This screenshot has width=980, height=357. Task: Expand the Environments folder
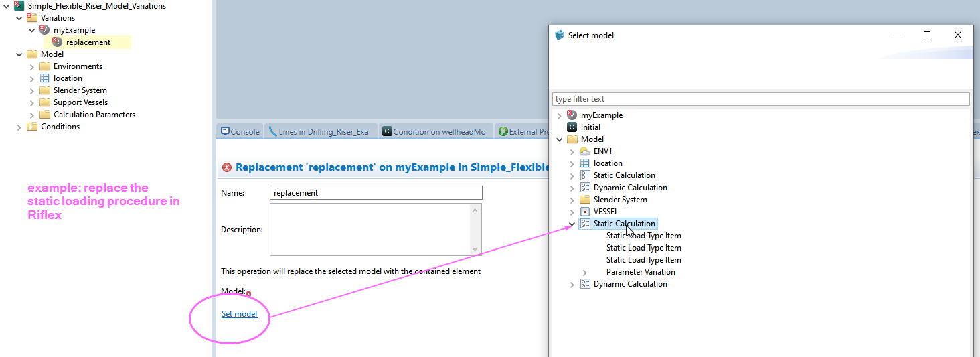(x=32, y=66)
